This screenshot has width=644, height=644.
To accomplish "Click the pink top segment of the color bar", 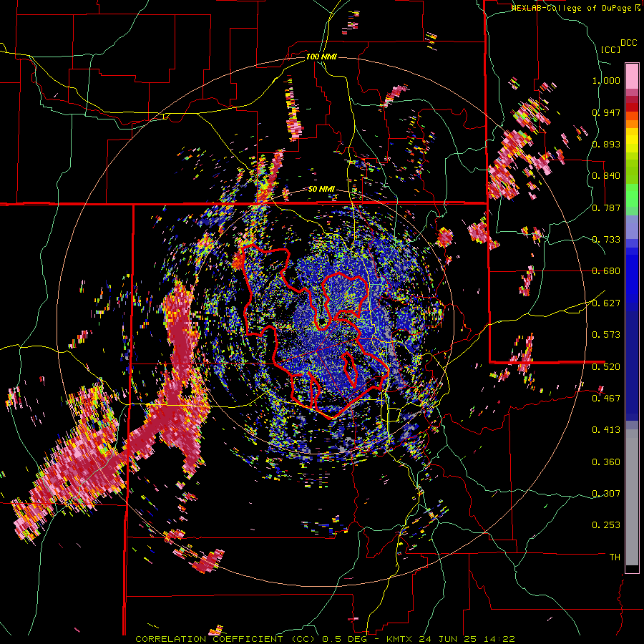I will point(632,76).
